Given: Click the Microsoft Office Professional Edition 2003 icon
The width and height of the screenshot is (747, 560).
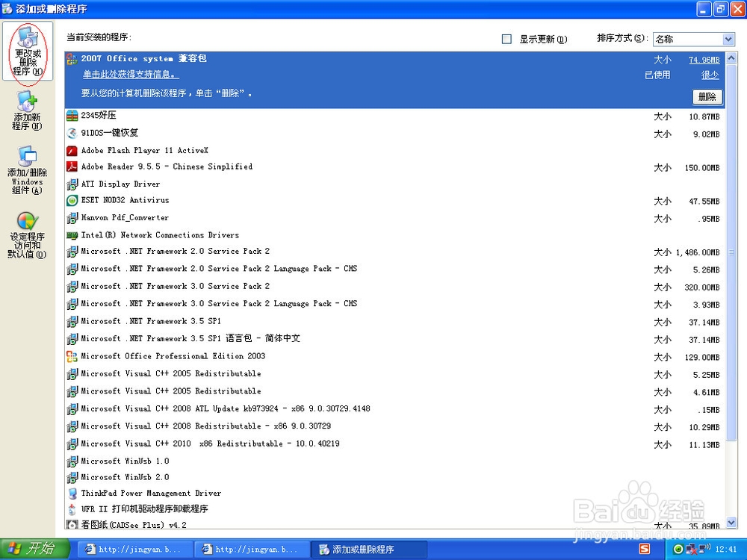Looking at the screenshot, I should (72, 356).
